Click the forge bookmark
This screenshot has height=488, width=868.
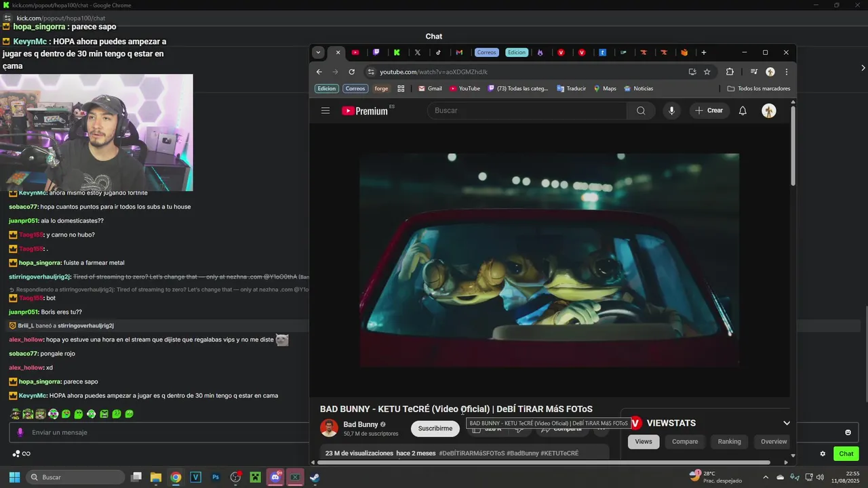click(x=382, y=89)
